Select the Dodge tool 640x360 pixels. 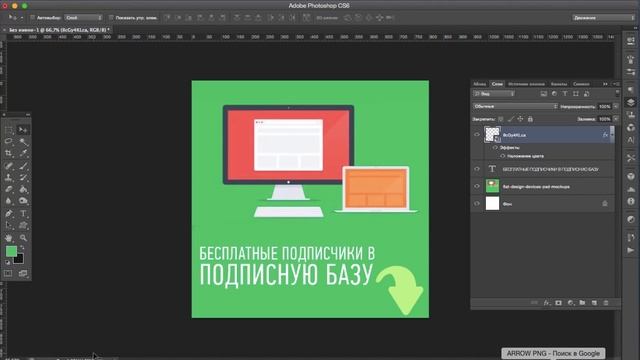[x=23, y=201]
